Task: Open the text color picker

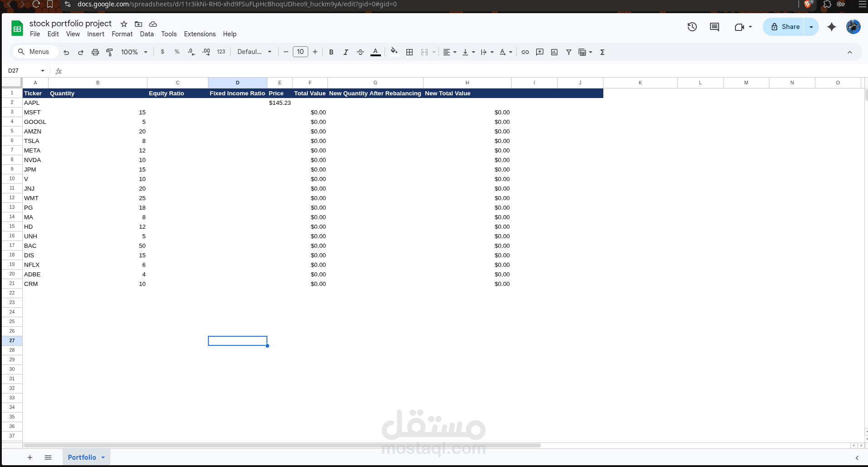Action: (x=375, y=52)
